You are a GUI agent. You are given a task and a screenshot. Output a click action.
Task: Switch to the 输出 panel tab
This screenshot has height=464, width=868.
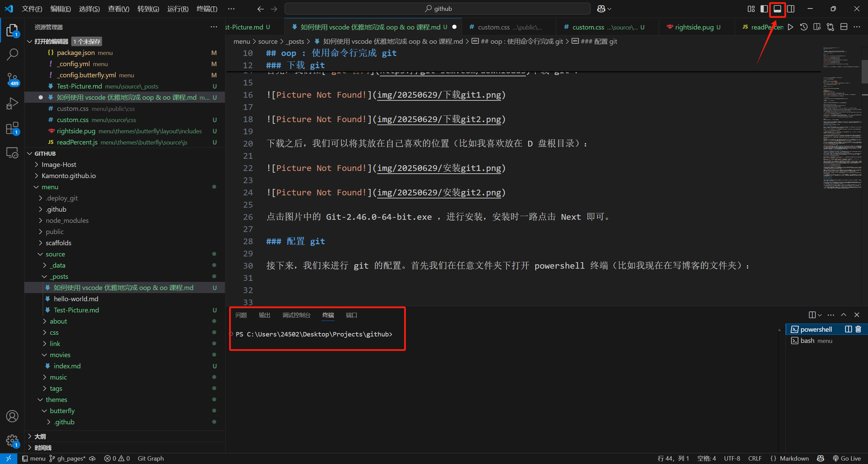[x=264, y=315]
